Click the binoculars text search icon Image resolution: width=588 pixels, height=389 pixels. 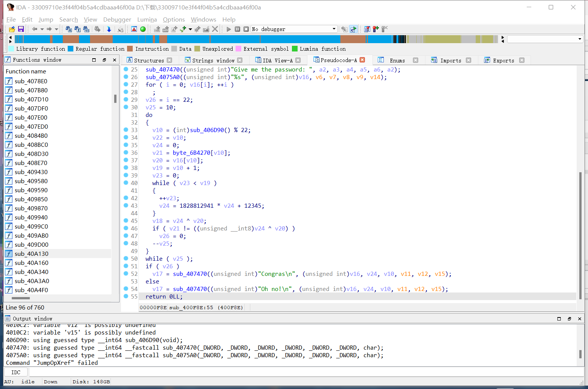point(78,29)
